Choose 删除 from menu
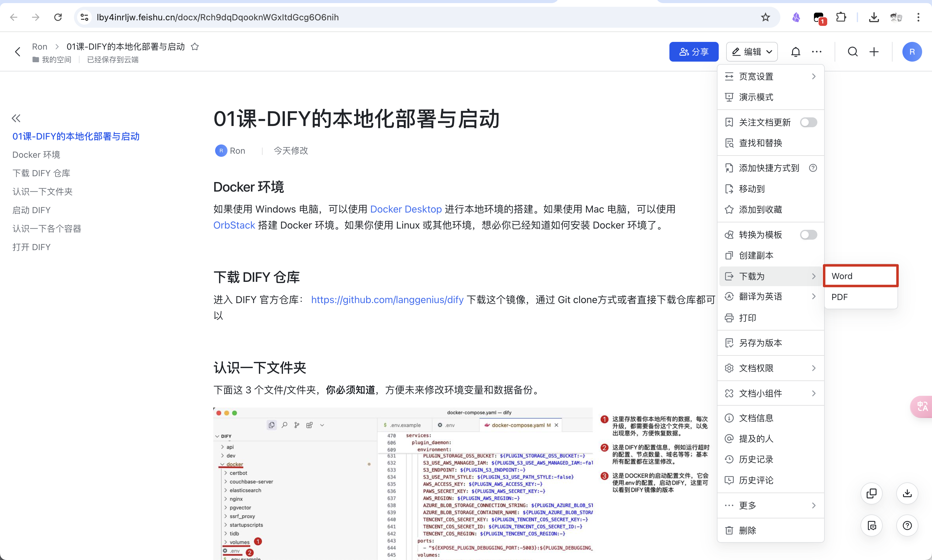The image size is (932, 560). 771,530
